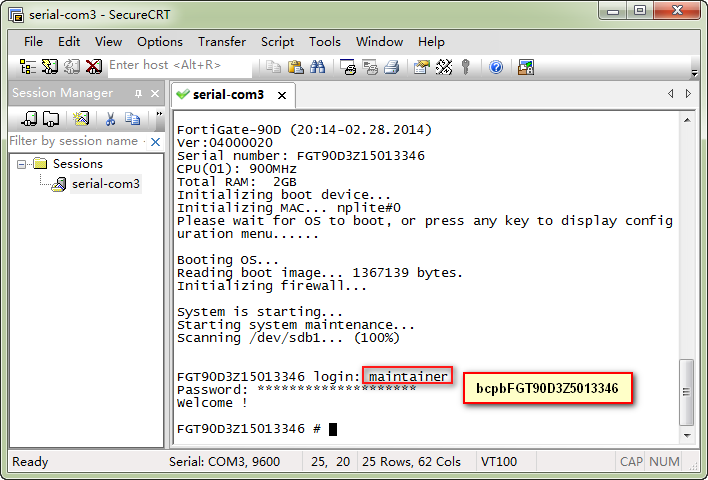
Task: Click Connect in Tab icon in Session Manager
Action: click(x=51, y=119)
